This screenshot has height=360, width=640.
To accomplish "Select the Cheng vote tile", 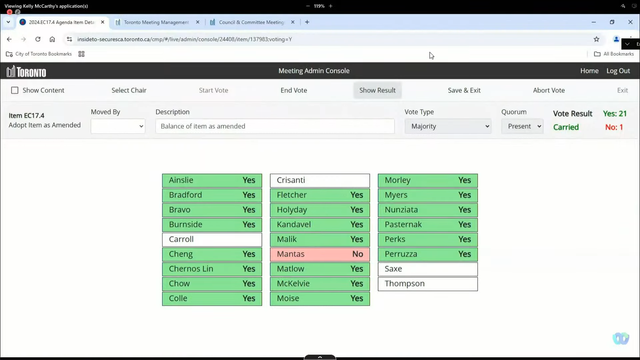I will (x=212, y=254).
